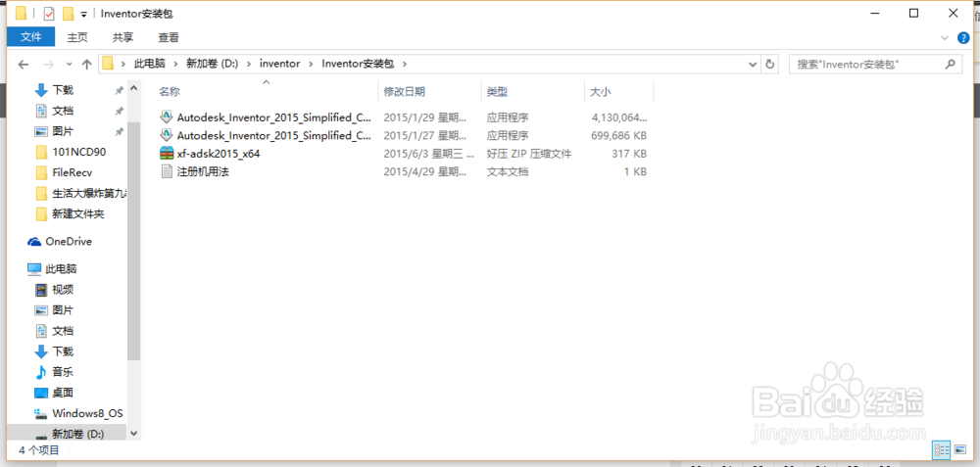Open the recent locations dropdown arrow

pyautogui.click(x=69, y=64)
